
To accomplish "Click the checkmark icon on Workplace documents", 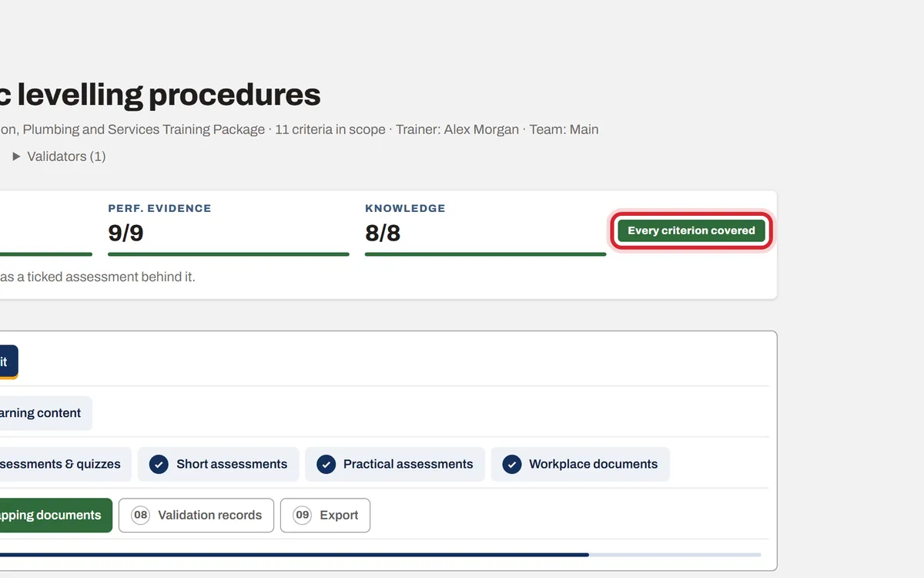I will pos(511,464).
